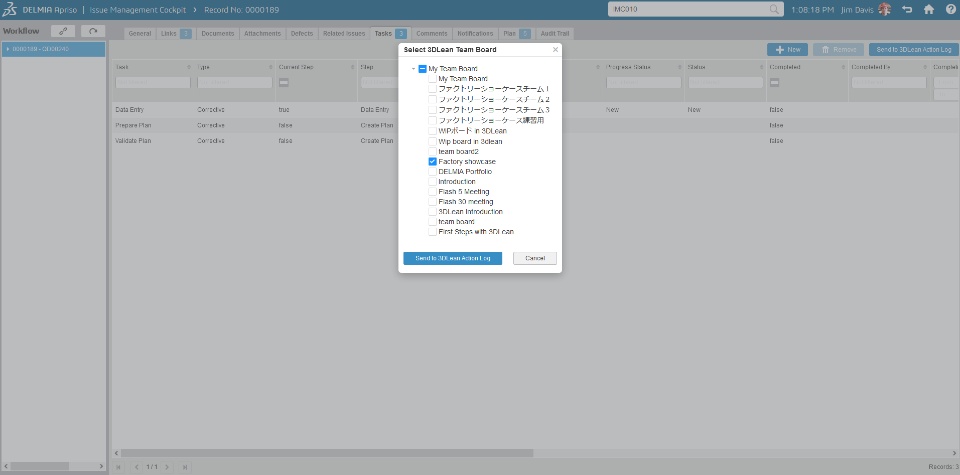Image resolution: width=960 pixels, height=475 pixels.
Task: Check Wip board in 3dlean checkbox
Action: [x=432, y=141]
